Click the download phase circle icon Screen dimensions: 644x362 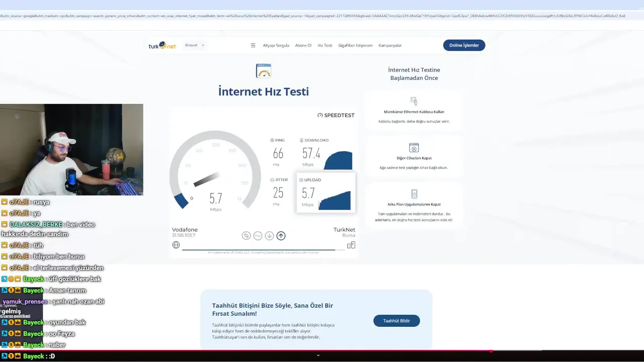(x=269, y=235)
